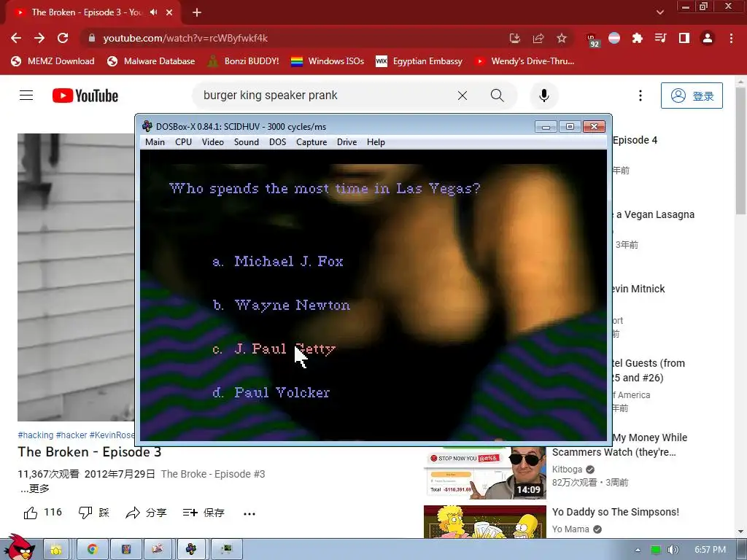Toggle the browser side panel icon
The image size is (747, 560).
pos(684,38)
